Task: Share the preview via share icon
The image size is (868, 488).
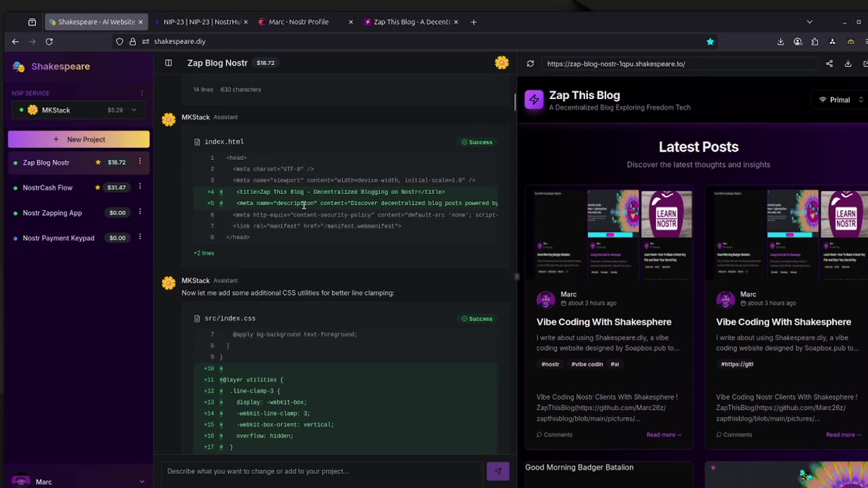Action: pos(829,64)
